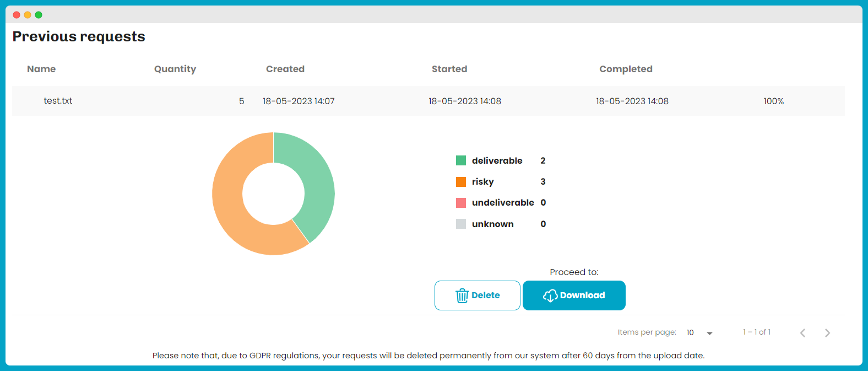The image size is (868, 371).
Task: Click the green deliverable legend swatch
Action: coord(461,160)
